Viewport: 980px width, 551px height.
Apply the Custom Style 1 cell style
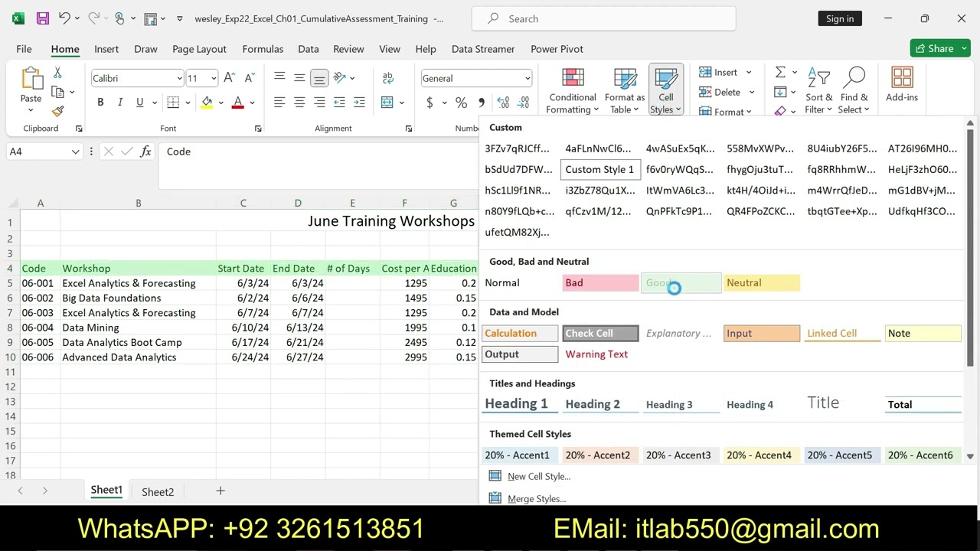pyautogui.click(x=599, y=169)
